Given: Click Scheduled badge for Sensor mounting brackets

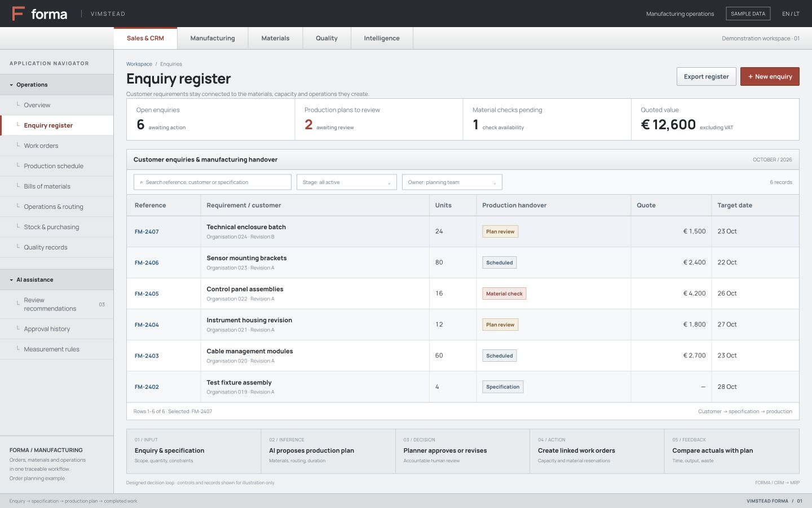Looking at the screenshot, I should [x=500, y=262].
